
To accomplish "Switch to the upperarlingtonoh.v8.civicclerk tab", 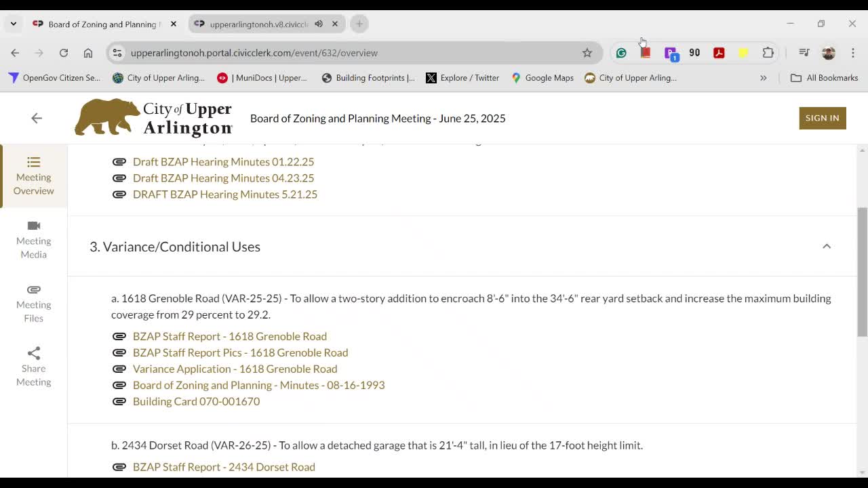I will point(258,24).
